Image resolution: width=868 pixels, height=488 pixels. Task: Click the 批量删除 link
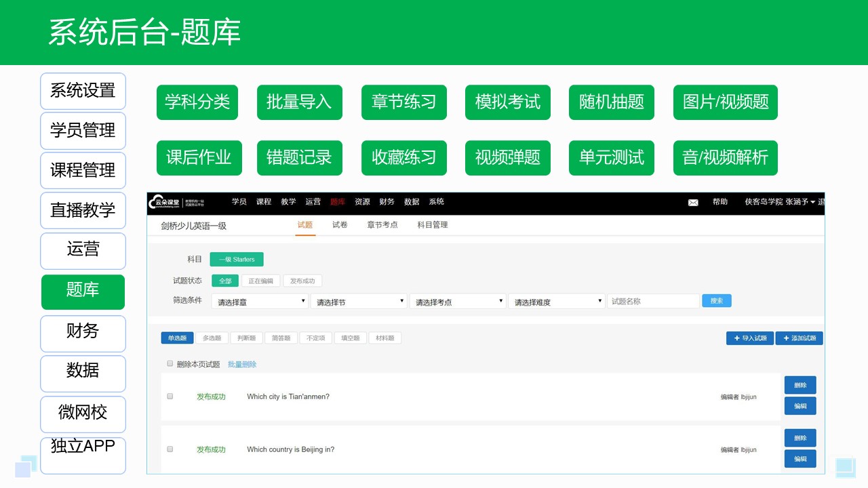click(x=242, y=363)
